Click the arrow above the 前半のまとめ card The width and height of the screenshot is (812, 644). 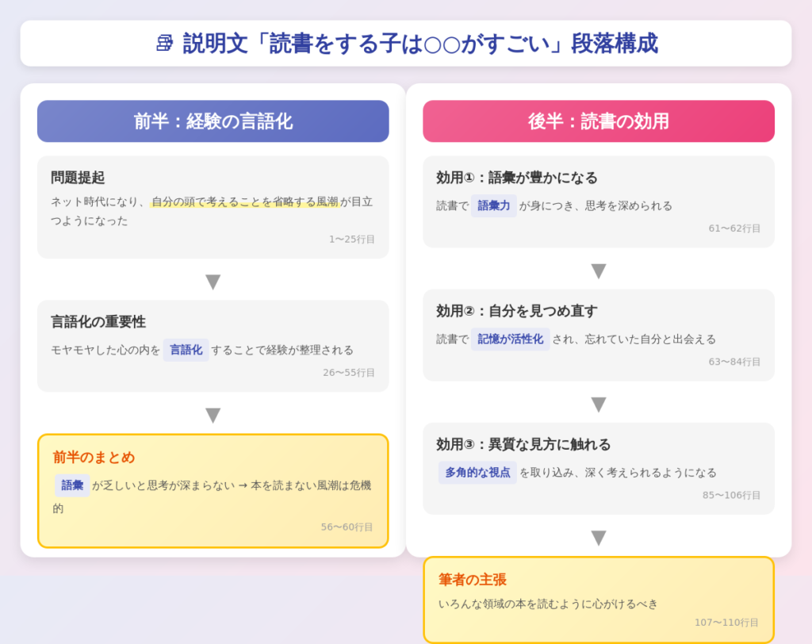pos(213,415)
